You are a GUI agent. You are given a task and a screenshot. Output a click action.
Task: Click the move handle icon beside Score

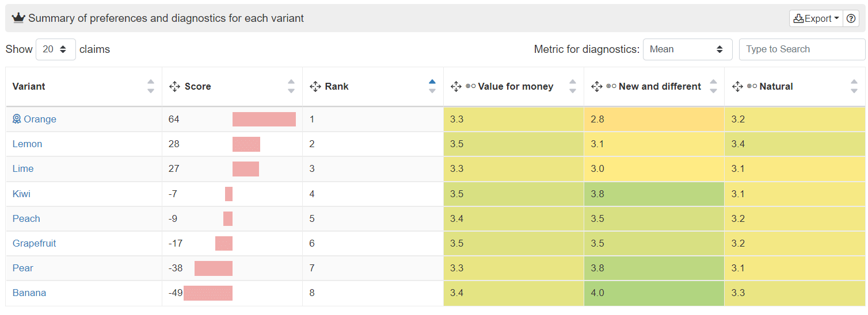point(175,86)
